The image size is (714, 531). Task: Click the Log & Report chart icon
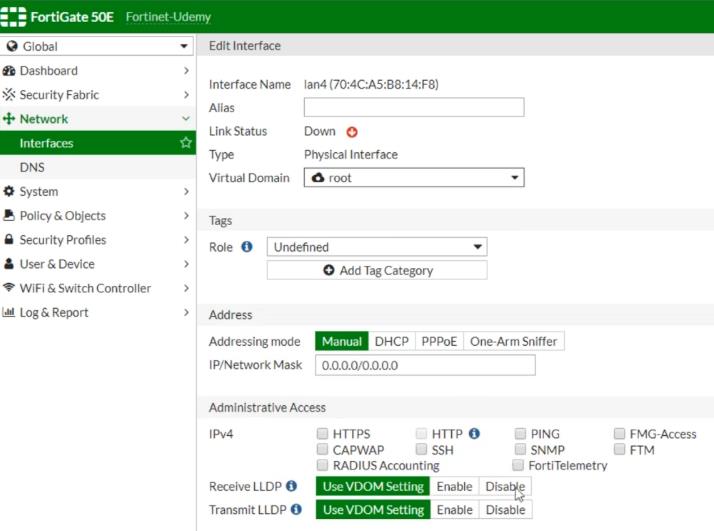(x=9, y=312)
